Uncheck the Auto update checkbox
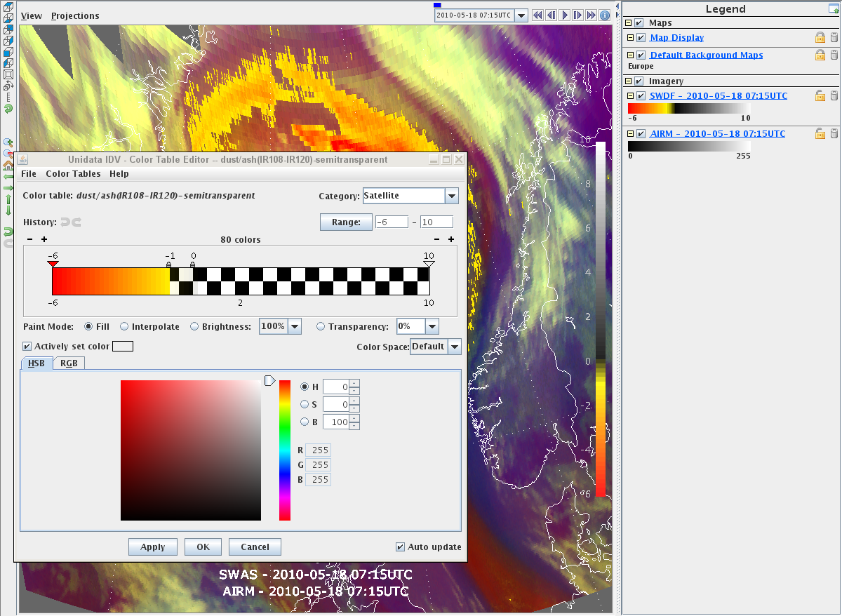842x616 pixels. pos(400,547)
